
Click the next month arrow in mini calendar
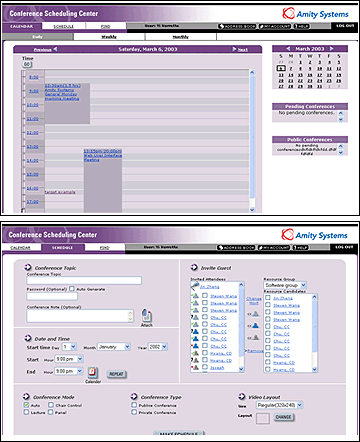tap(332, 49)
